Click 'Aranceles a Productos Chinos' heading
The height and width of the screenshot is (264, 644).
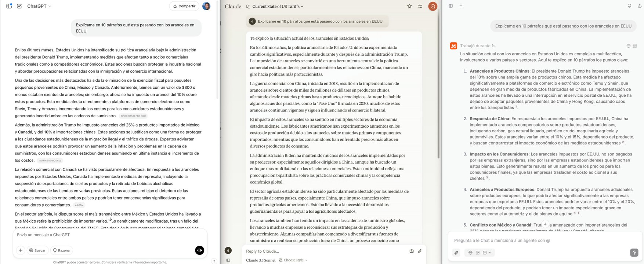500,71
